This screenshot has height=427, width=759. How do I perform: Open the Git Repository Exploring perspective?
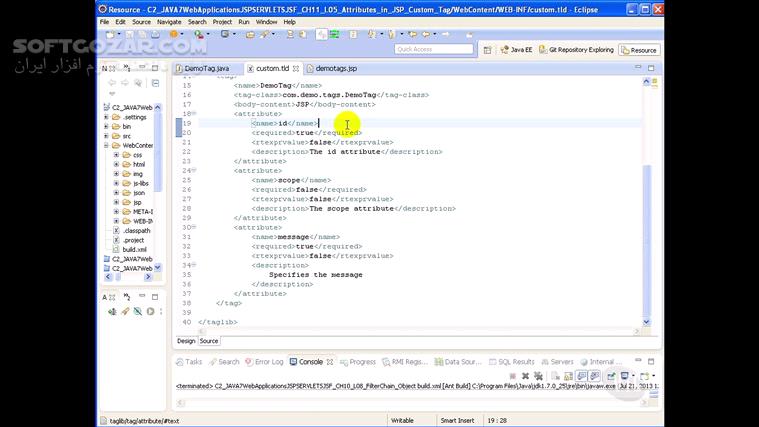(x=576, y=50)
